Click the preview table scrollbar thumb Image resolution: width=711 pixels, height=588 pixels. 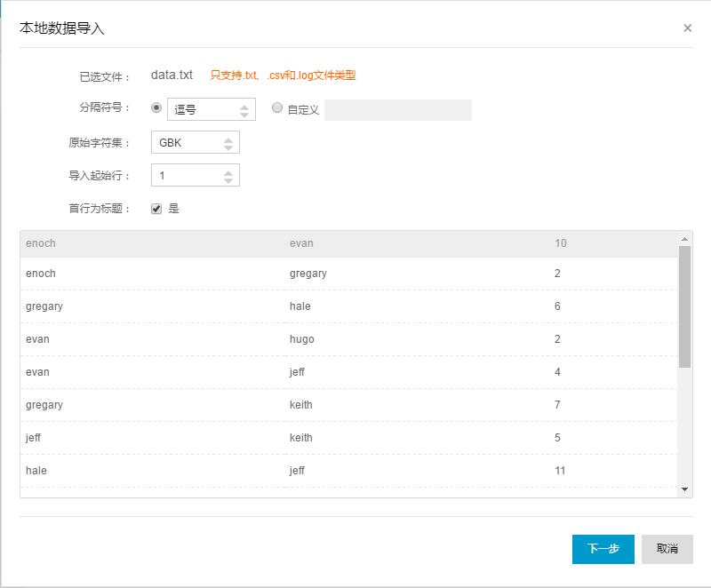(x=684, y=306)
